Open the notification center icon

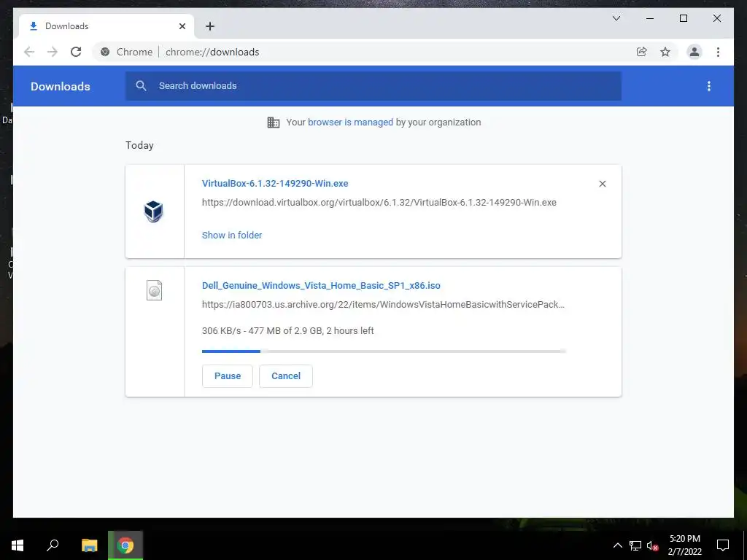723,545
